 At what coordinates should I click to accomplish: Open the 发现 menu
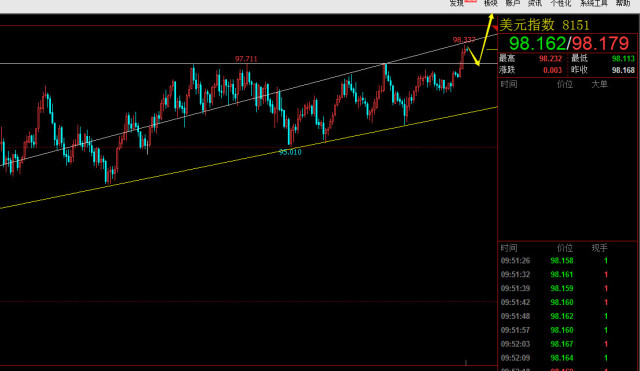click(457, 3)
